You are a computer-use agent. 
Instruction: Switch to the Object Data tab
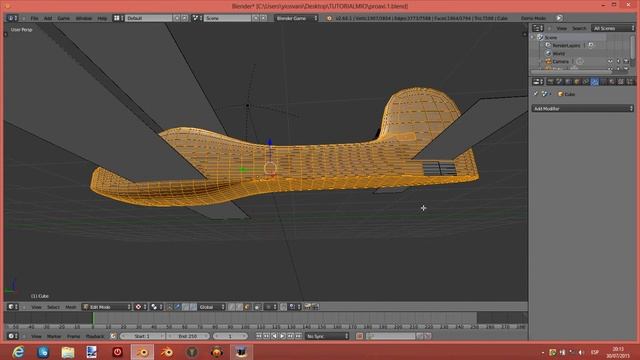(x=604, y=82)
